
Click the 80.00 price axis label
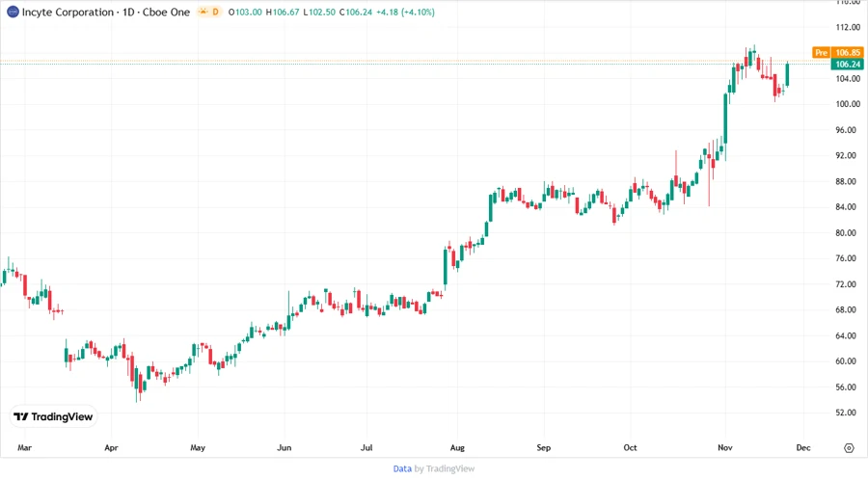point(847,233)
